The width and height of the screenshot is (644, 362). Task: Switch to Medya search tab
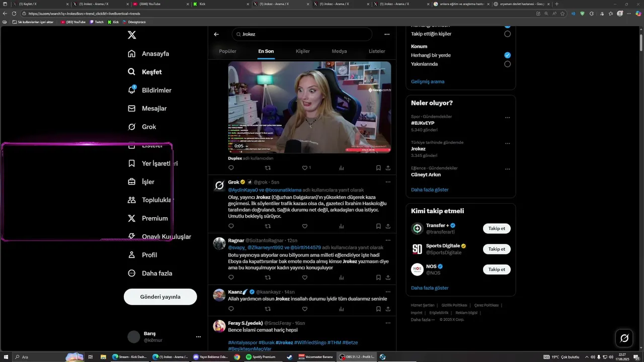[x=339, y=51]
